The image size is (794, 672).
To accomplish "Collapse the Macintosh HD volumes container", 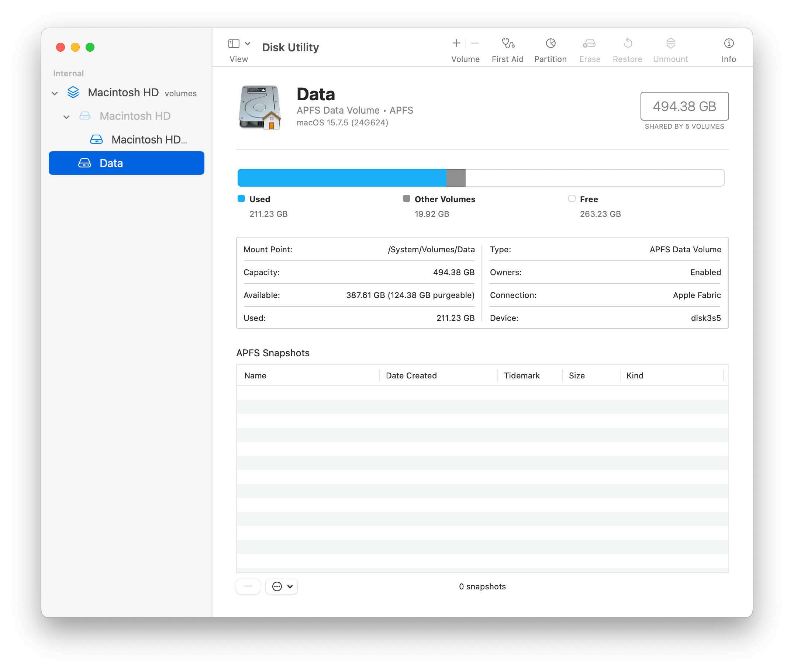I will pos(55,93).
